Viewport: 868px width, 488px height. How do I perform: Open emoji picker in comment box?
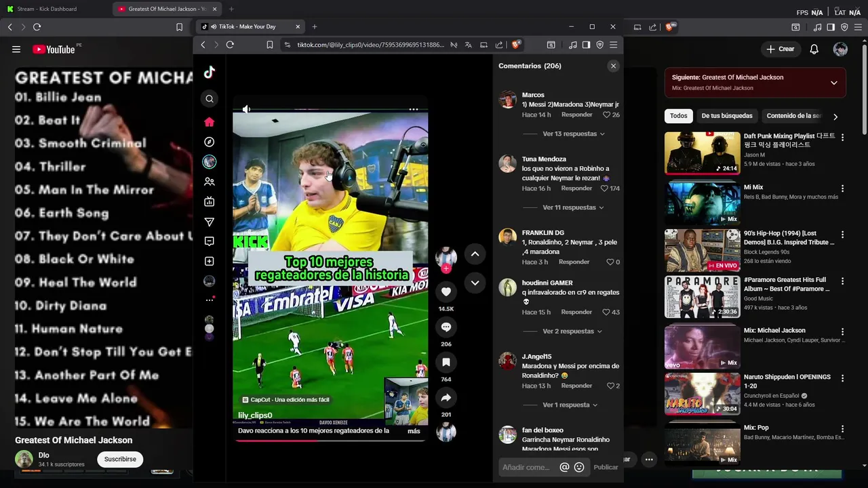click(x=579, y=467)
